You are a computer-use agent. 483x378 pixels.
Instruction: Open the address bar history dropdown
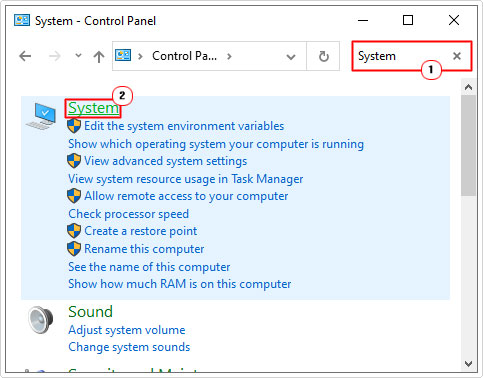291,57
